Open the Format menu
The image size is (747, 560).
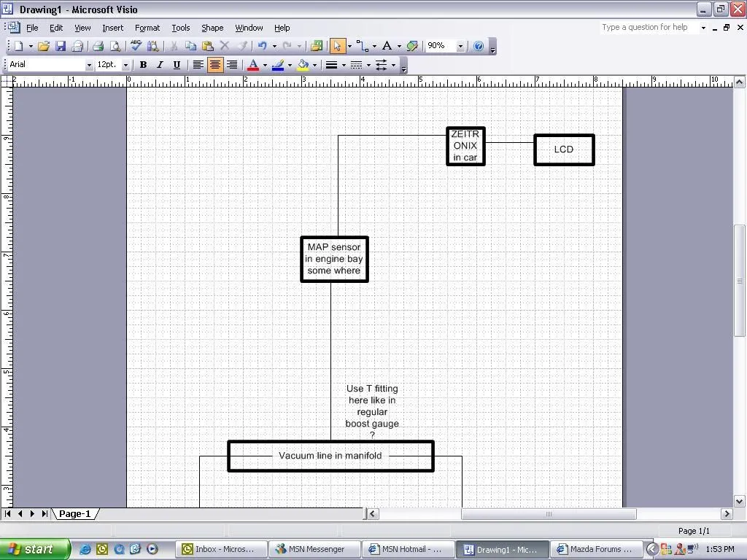pyautogui.click(x=147, y=28)
